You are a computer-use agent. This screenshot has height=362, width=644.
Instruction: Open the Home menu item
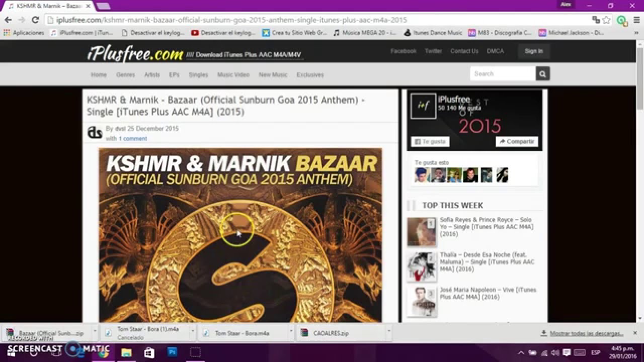pyautogui.click(x=99, y=74)
